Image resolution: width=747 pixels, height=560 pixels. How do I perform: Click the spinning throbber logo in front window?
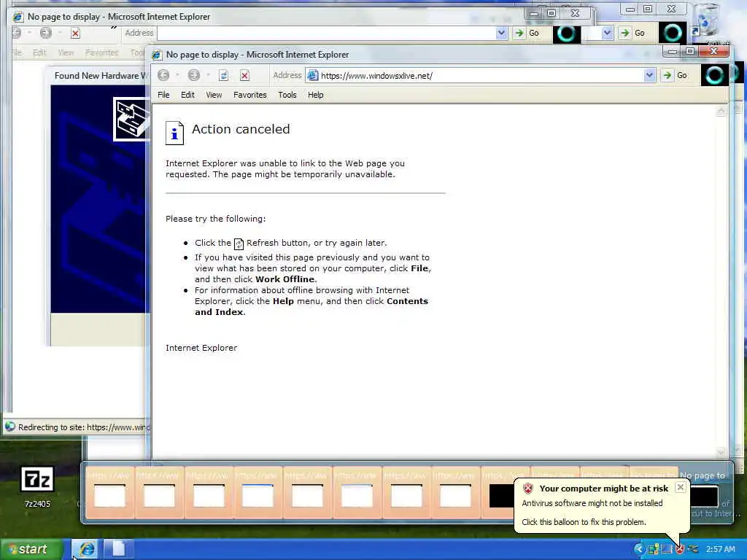[x=714, y=75]
